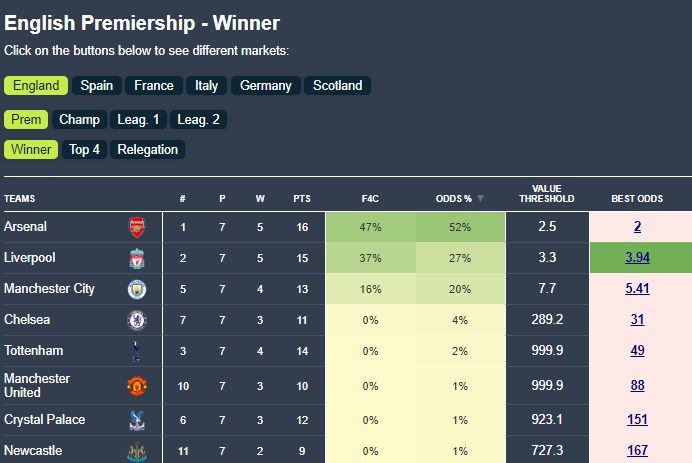The height and width of the screenshot is (463, 692).
Task: Open the Champ league tab
Action: (x=79, y=120)
